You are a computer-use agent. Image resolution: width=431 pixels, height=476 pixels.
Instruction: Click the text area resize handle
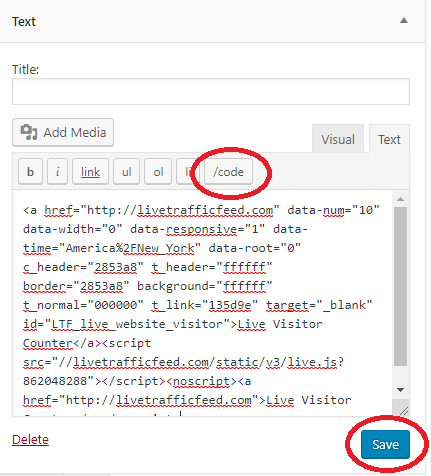[404, 411]
